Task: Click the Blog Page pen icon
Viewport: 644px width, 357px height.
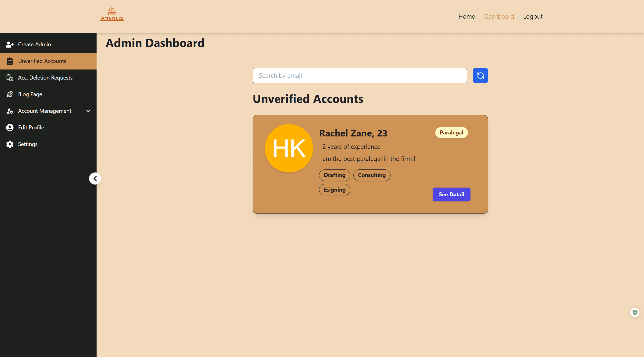Action: pyautogui.click(x=10, y=94)
